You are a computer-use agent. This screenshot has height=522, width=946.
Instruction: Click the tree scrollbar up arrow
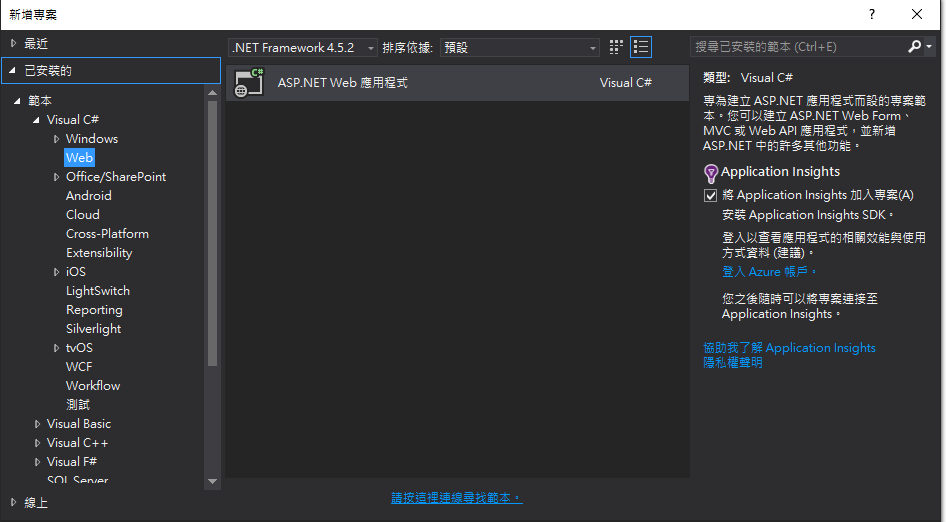click(x=212, y=92)
